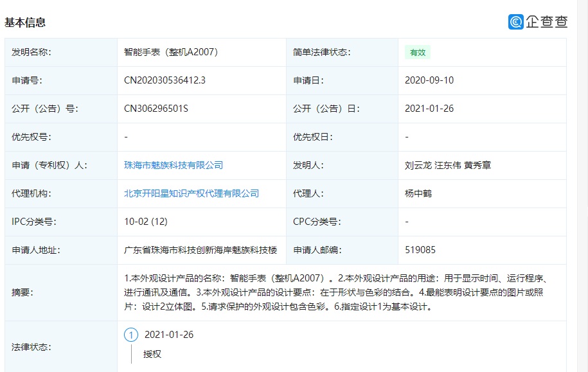
Task: Select the IPC classification 10-02 (12)
Action: click(x=145, y=222)
